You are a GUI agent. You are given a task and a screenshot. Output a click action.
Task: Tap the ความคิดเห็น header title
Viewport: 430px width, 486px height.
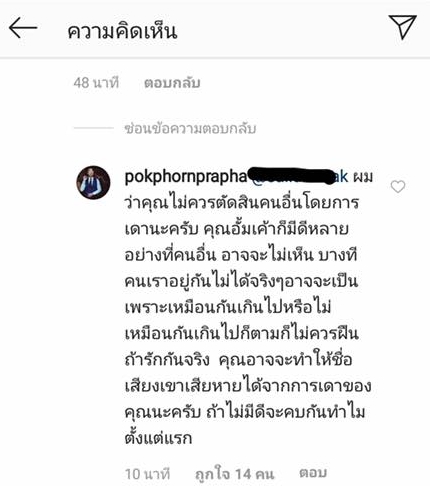(122, 32)
